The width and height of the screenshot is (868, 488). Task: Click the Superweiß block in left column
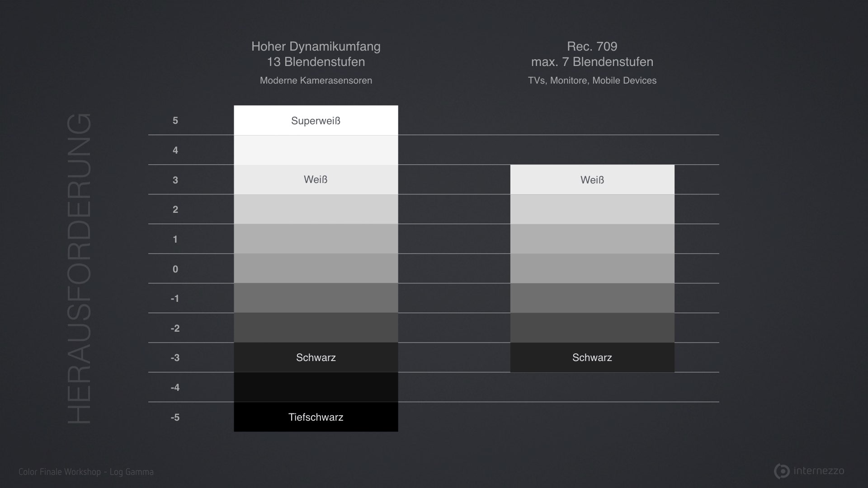pyautogui.click(x=316, y=120)
